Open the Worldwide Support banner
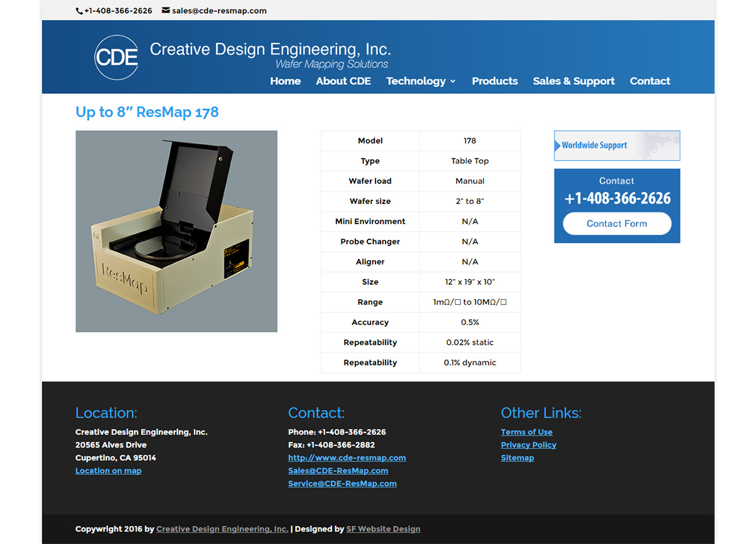 (x=616, y=145)
